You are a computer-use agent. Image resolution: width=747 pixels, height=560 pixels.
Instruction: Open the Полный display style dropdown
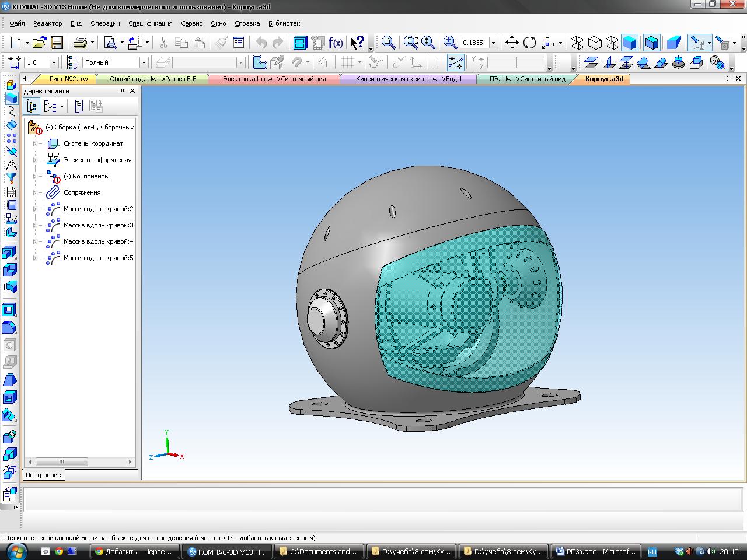pos(144,62)
